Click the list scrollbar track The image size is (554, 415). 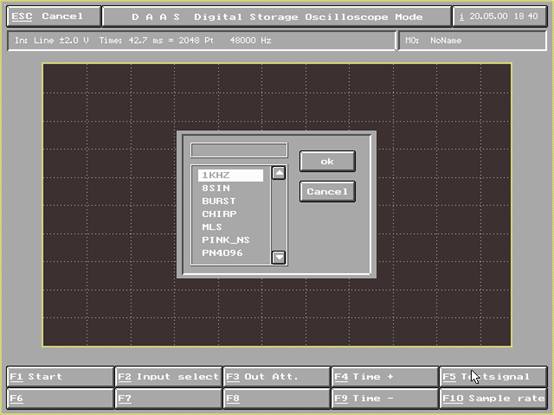279,215
